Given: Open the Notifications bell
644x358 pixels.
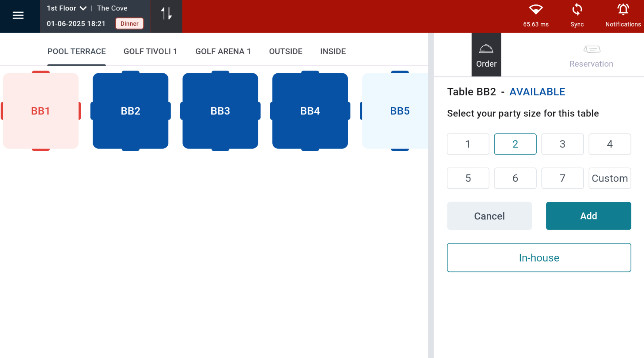Looking at the screenshot, I should (623, 15).
